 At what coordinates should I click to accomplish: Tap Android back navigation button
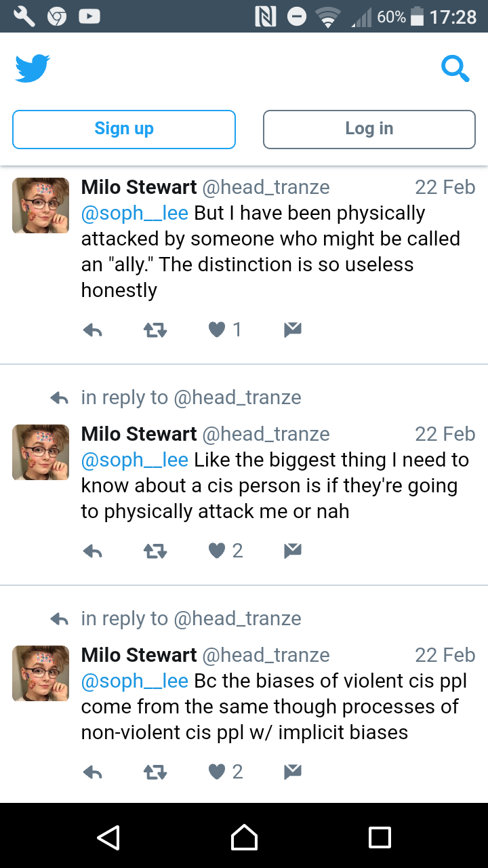108,837
